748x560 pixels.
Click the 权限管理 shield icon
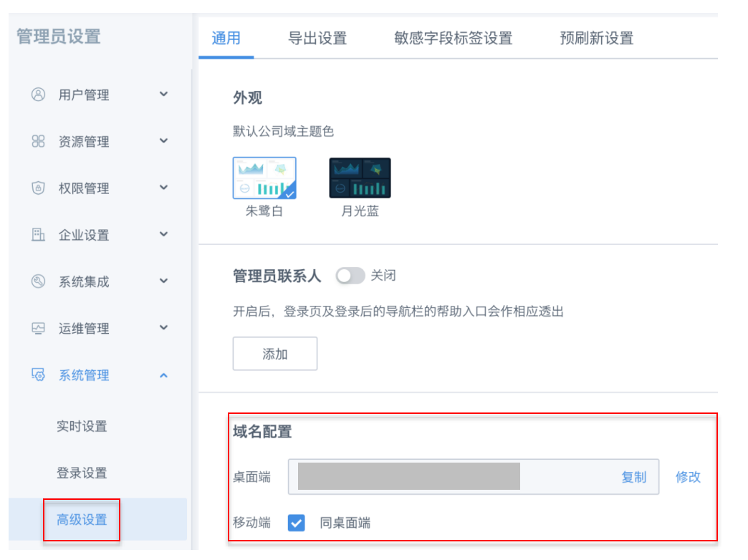click(x=39, y=188)
